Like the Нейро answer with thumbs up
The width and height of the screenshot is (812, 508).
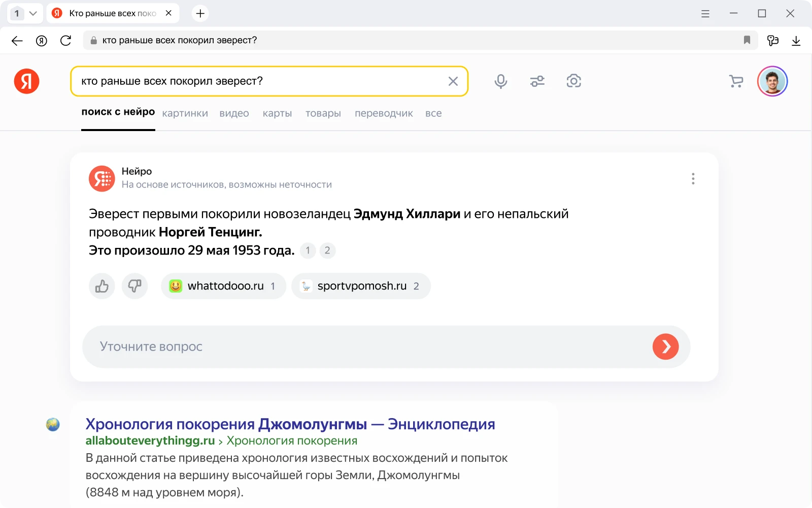click(x=102, y=286)
